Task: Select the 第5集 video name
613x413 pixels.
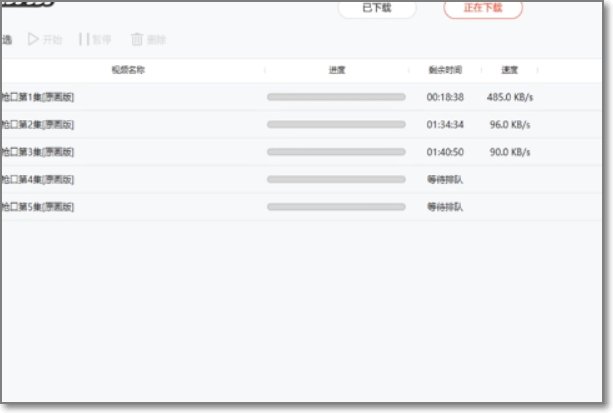Action: 38,207
